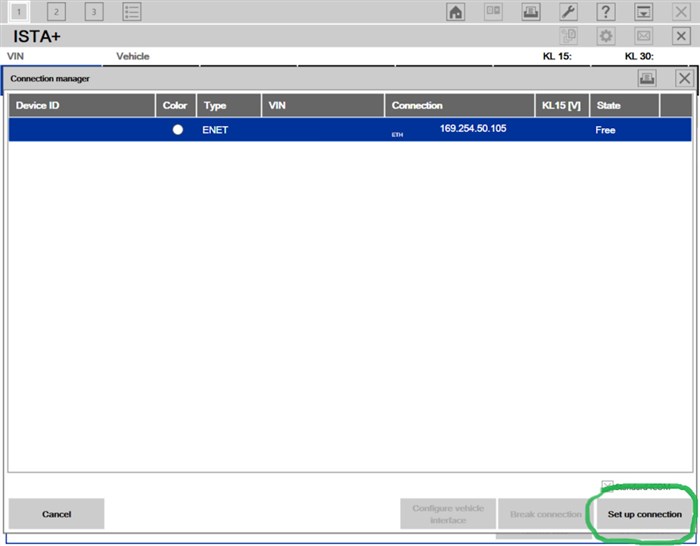The width and height of the screenshot is (700, 546).
Task: Toggle the checkbox above Set up connection
Action: 607,486
